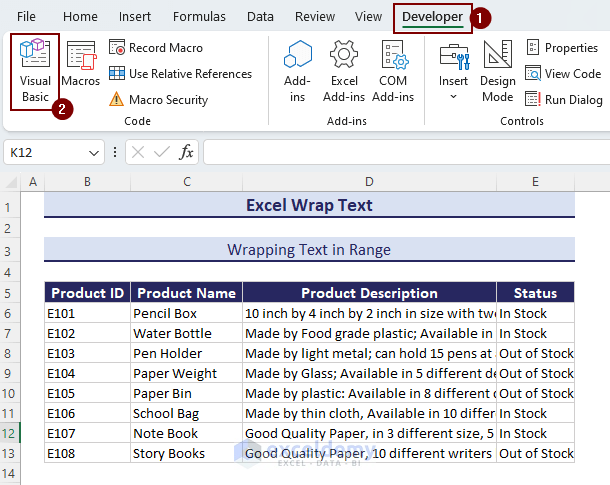Toggle Use Relative References

pos(180,74)
